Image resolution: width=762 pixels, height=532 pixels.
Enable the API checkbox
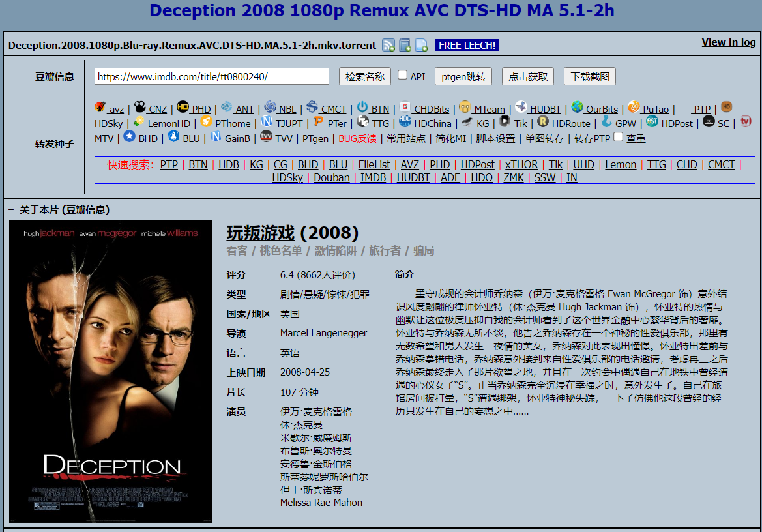402,75
